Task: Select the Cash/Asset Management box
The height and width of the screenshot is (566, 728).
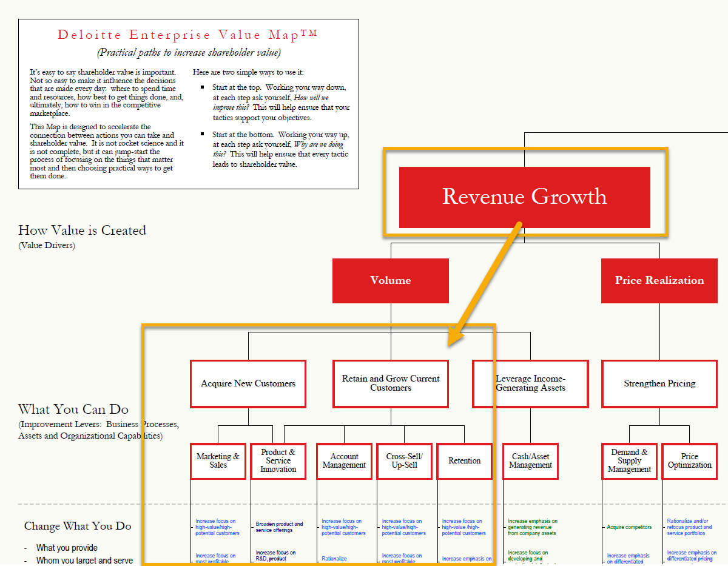Action: (x=530, y=461)
